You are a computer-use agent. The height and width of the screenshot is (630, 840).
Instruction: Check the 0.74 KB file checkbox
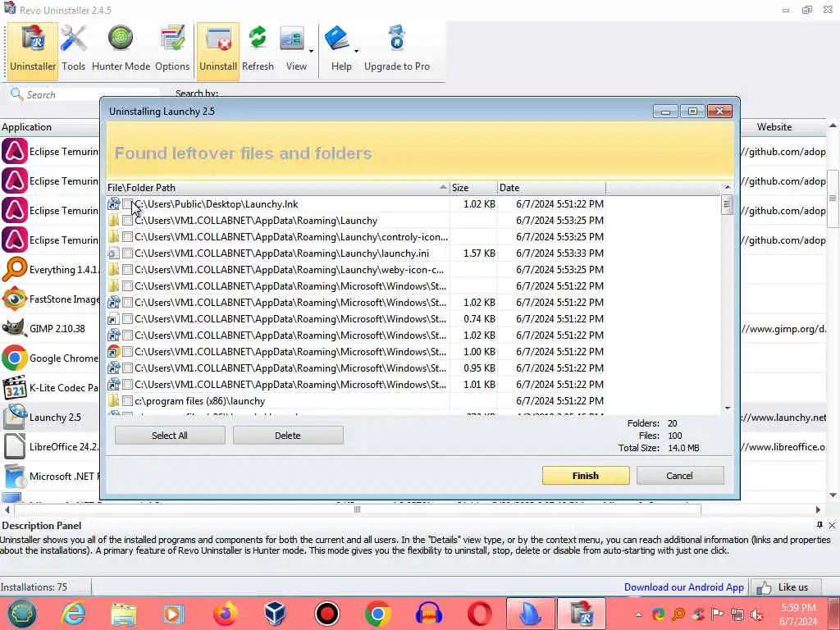[127, 319]
